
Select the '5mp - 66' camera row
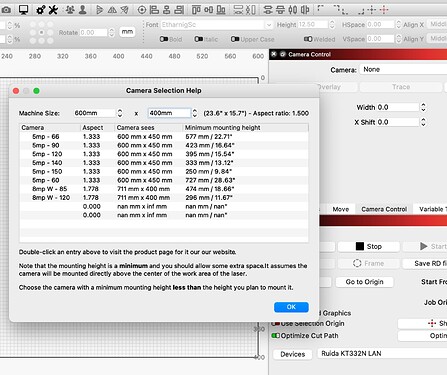coord(164,137)
